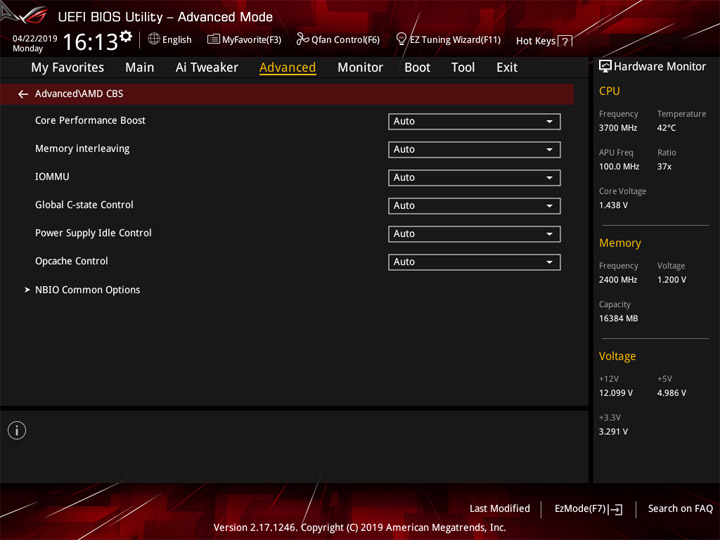Open Global C-state Control dropdown
Image resolution: width=720 pixels, height=540 pixels.
(x=474, y=206)
